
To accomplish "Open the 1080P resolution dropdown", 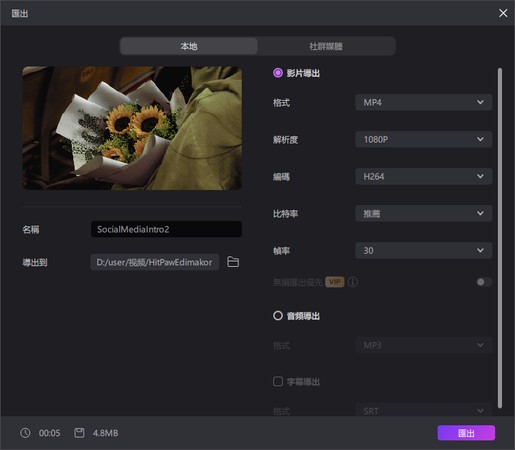I will [424, 139].
